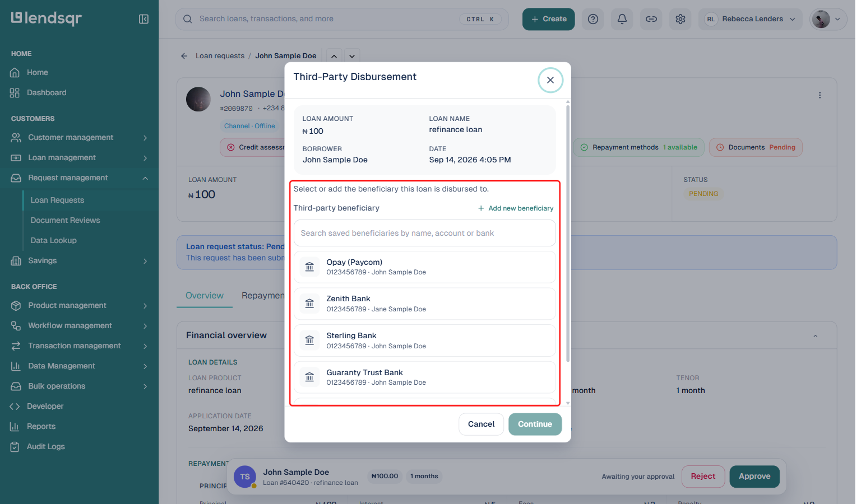Click the Documents Pending badge
The height and width of the screenshot is (504, 861).
(x=756, y=147)
